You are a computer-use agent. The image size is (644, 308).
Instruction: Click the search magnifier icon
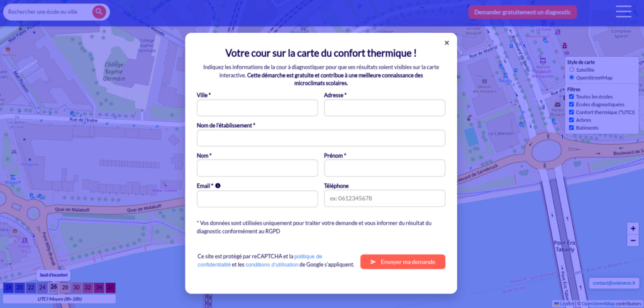pyautogui.click(x=99, y=12)
